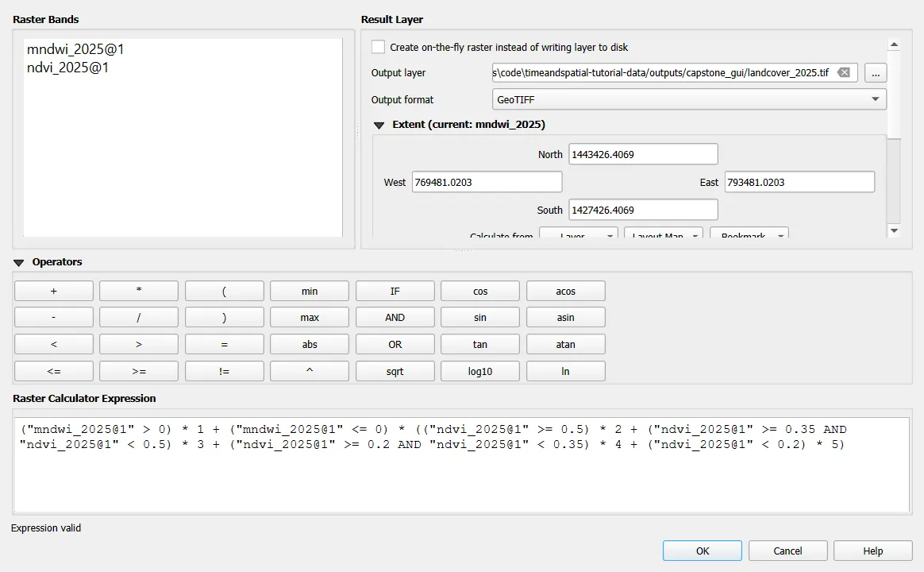Viewport: 924px width, 572px height.
Task: Insert the divide operator
Action: tap(139, 317)
